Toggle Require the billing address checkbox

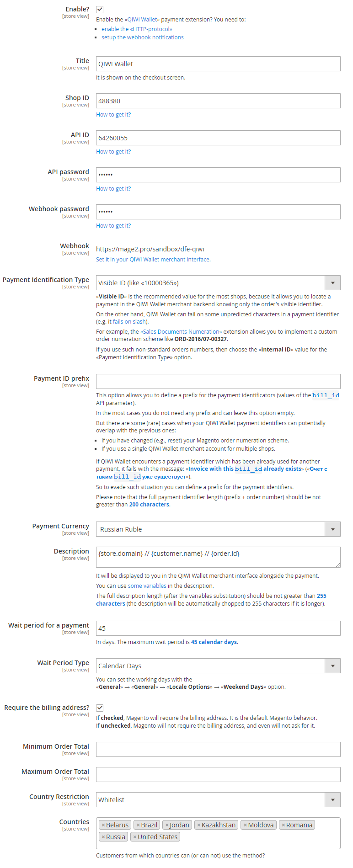click(x=100, y=708)
